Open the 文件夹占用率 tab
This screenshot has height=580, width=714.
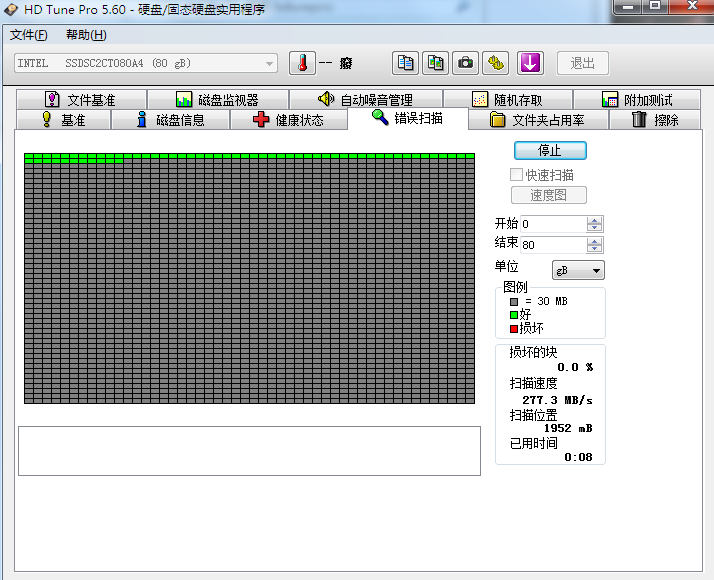click(x=538, y=120)
